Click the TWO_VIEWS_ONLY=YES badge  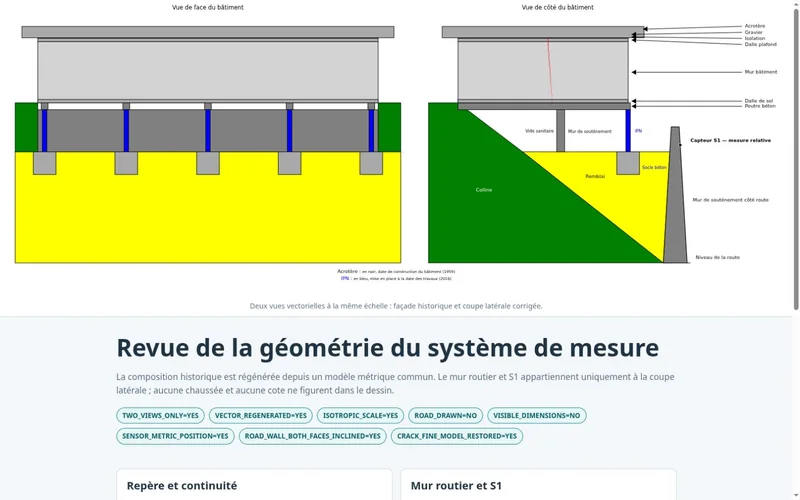coord(160,415)
